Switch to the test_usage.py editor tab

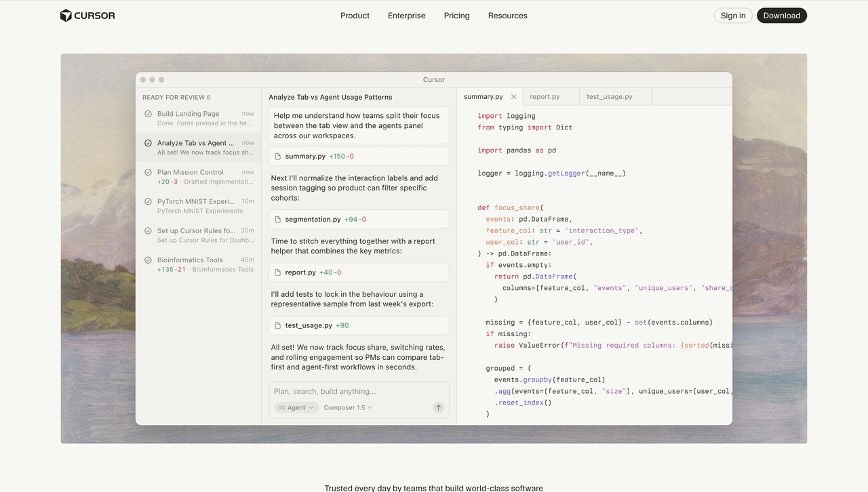609,97
